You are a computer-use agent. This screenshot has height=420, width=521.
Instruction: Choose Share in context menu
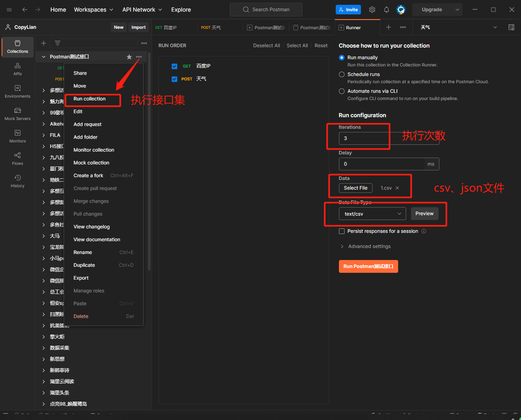pyautogui.click(x=104, y=73)
